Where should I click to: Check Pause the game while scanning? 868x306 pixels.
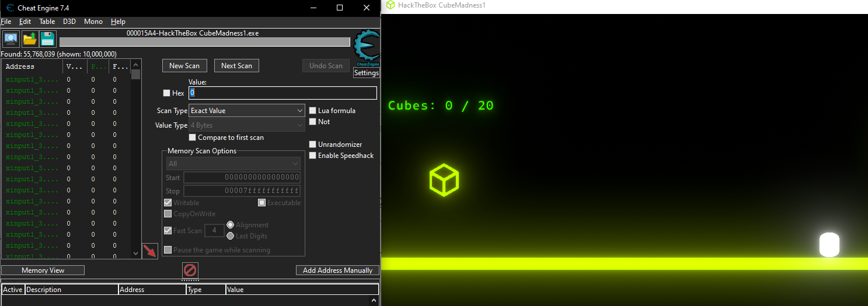coord(168,250)
